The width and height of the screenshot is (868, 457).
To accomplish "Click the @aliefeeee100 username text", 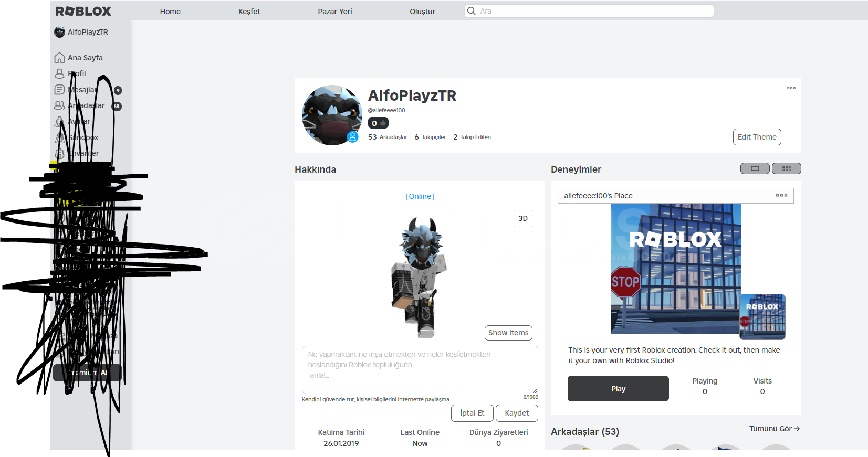I will pyautogui.click(x=386, y=110).
